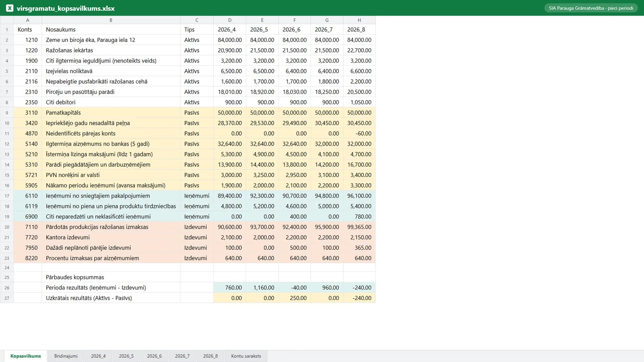This screenshot has width=644, height=362.
Task: Select cell Procentu izmaksas par aizņēmumiem
Action: click(x=111, y=258)
